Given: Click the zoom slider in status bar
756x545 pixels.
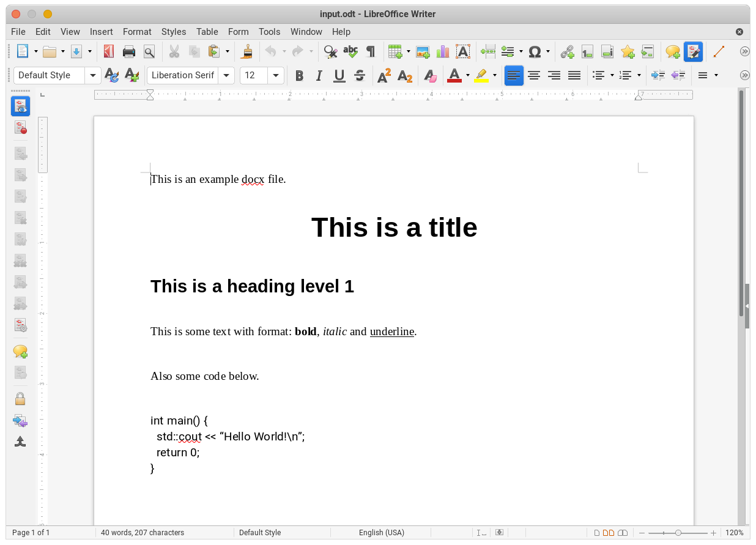Looking at the screenshot, I should 678,533.
